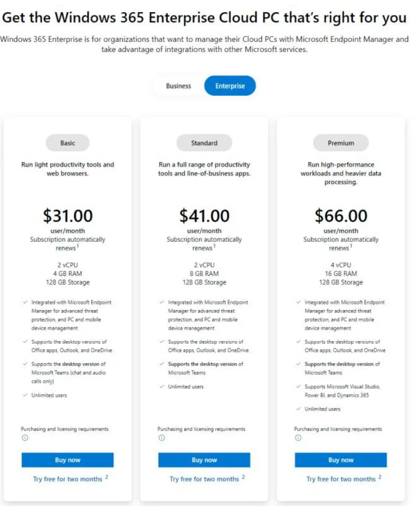The width and height of the screenshot is (420, 506).
Task: Switch to the Business plans tab
Action: (x=178, y=86)
